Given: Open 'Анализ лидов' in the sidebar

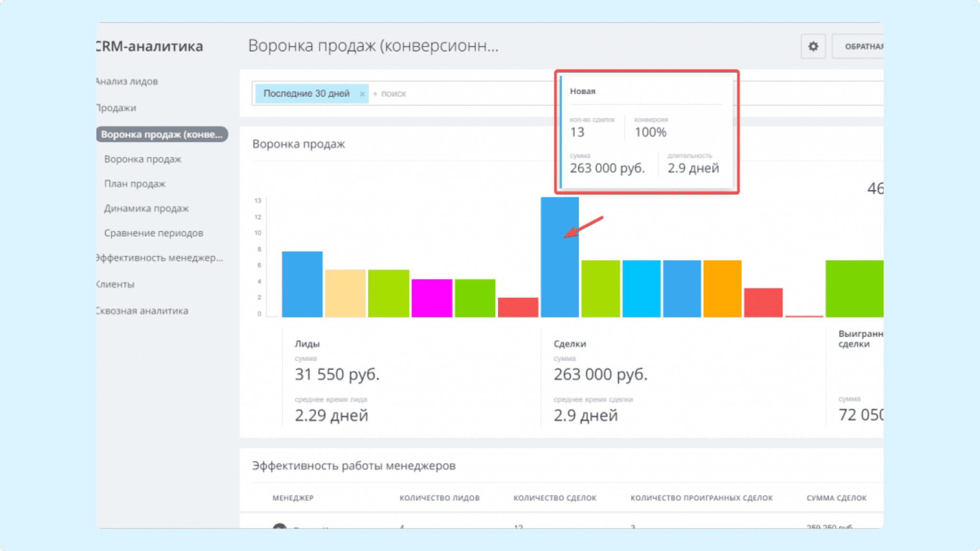Looking at the screenshot, I should (x=127, y=81).
